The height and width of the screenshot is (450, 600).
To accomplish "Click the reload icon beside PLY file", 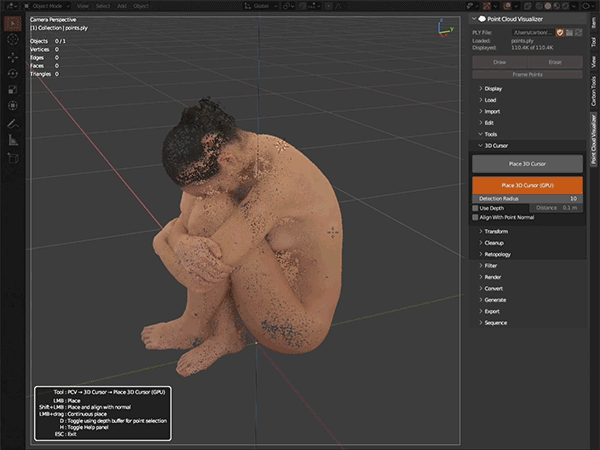I will pos(579,33).
